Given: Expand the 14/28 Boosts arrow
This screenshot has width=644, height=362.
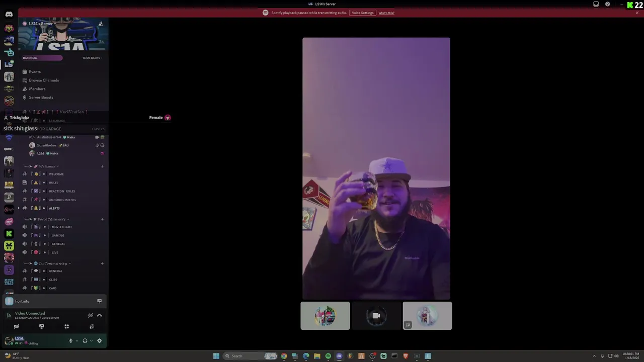Looking at the screenshot, I should [x=102, y=58].
